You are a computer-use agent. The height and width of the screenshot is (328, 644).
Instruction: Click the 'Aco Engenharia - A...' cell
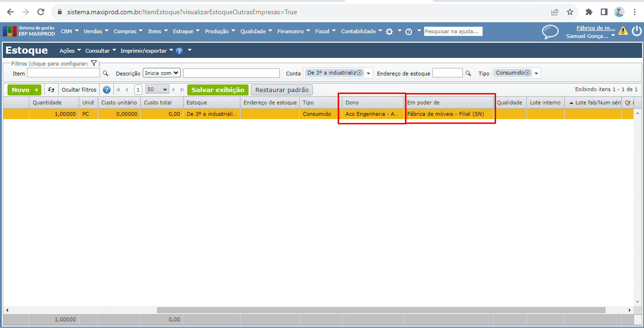click(373, 114)
